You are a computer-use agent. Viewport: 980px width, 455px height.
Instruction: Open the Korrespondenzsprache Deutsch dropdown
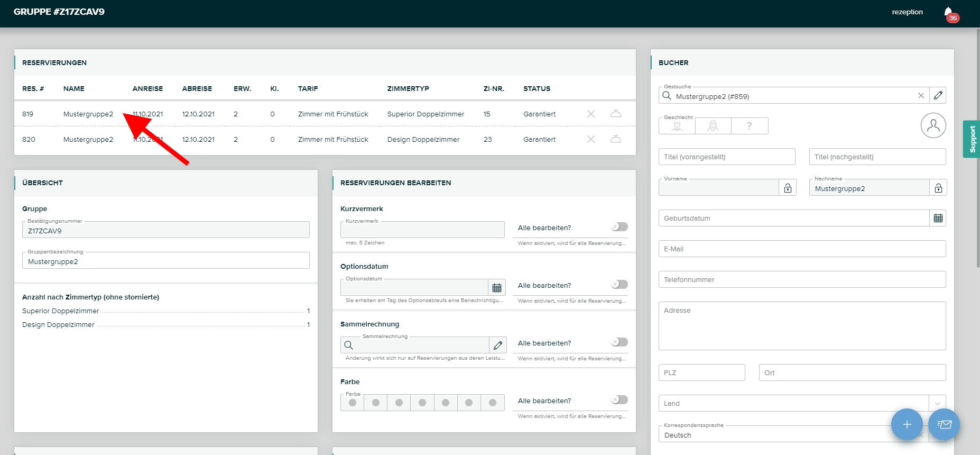793,435
